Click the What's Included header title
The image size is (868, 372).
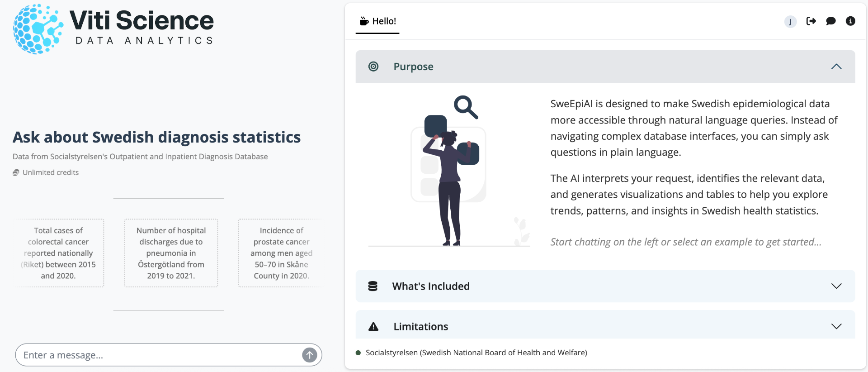tap(431, 286)
